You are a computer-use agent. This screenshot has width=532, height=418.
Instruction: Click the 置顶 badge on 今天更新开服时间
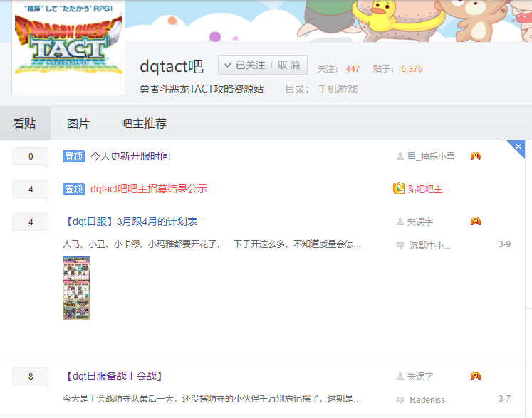pos(73,157)
